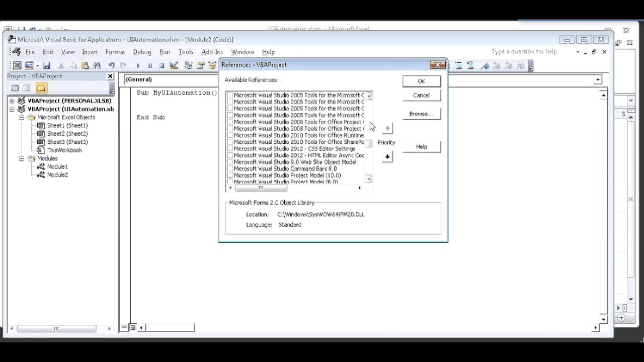Collapse the Modules folder
This screenshot has height=362, width=644.
22,158
